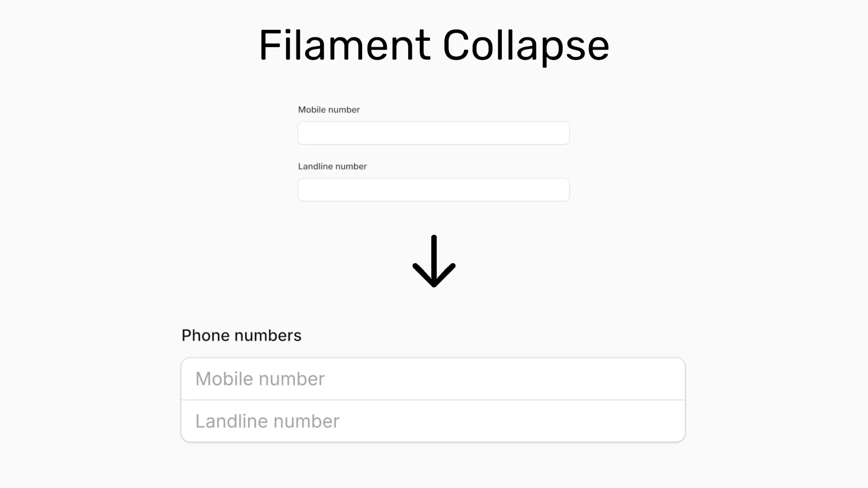
Task: Click the downward arrow icon
Action: point(434,261)
